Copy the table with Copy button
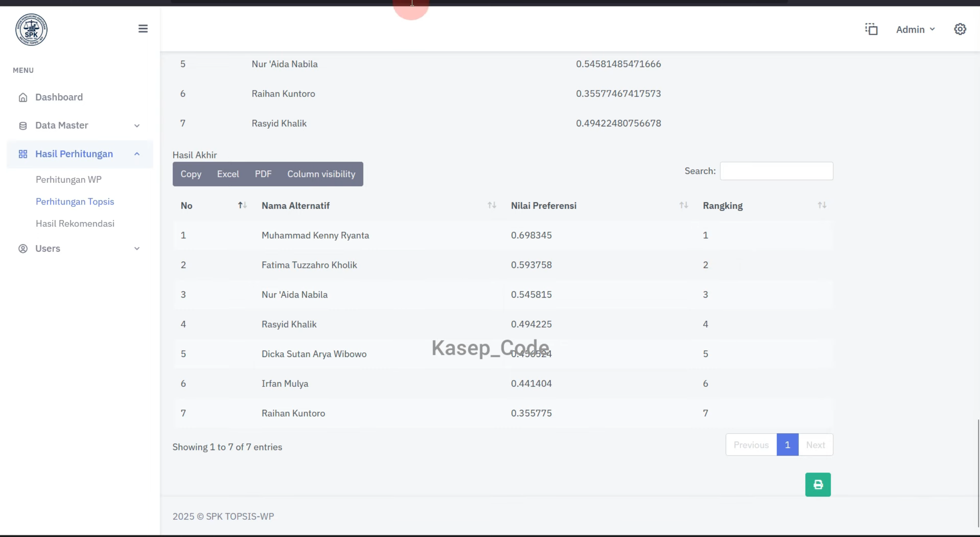Viewport: 980px width, 537px height. tap(191, 174)
